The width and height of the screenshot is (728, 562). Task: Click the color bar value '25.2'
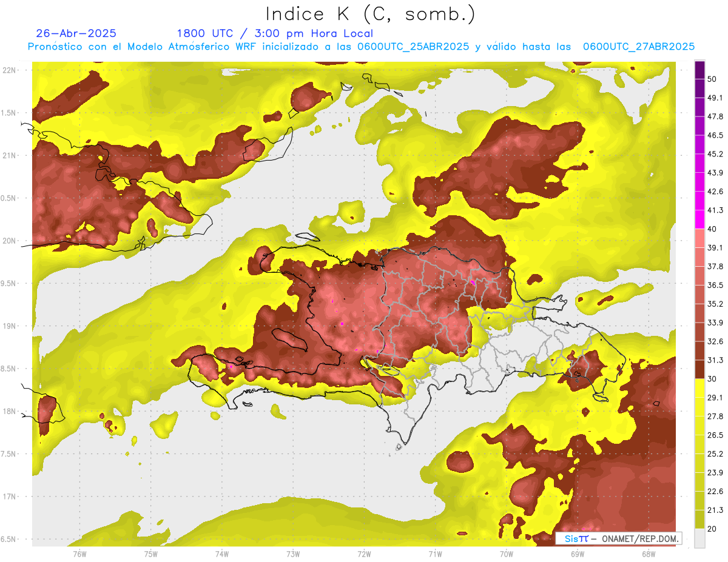(715, 453)
